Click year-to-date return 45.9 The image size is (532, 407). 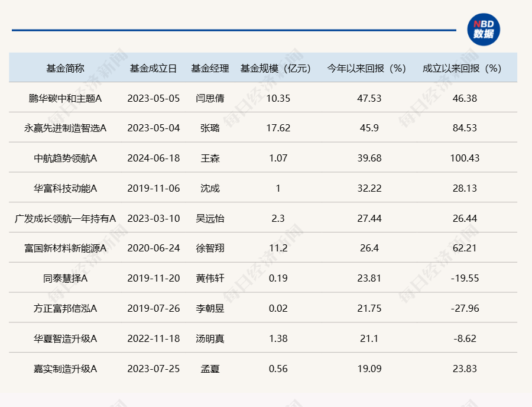point(369,128)
